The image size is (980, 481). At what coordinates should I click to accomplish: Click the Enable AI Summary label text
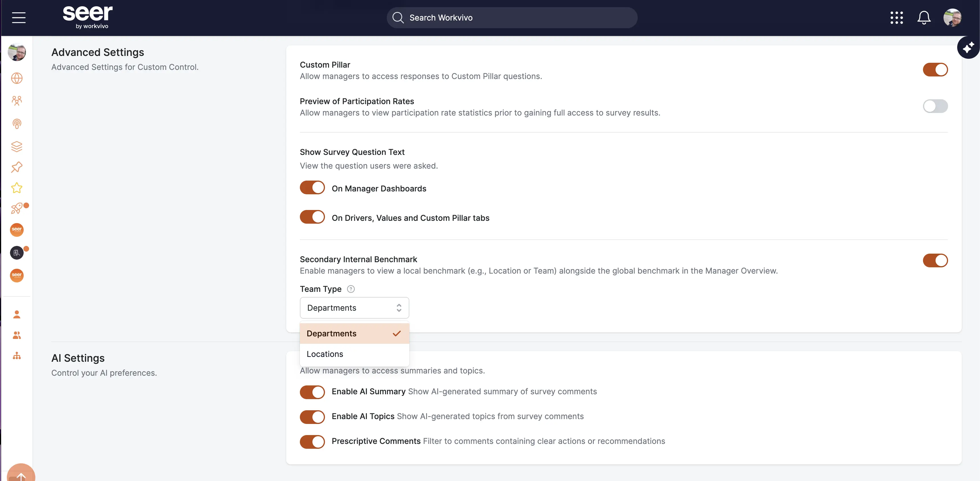pyautogui.click(x=368, y=392)
